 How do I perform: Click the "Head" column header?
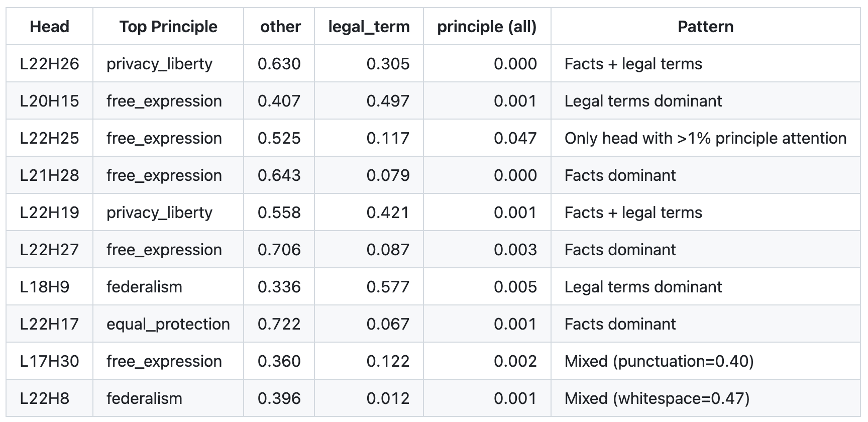pyautogui.click(x=49, y=27)
